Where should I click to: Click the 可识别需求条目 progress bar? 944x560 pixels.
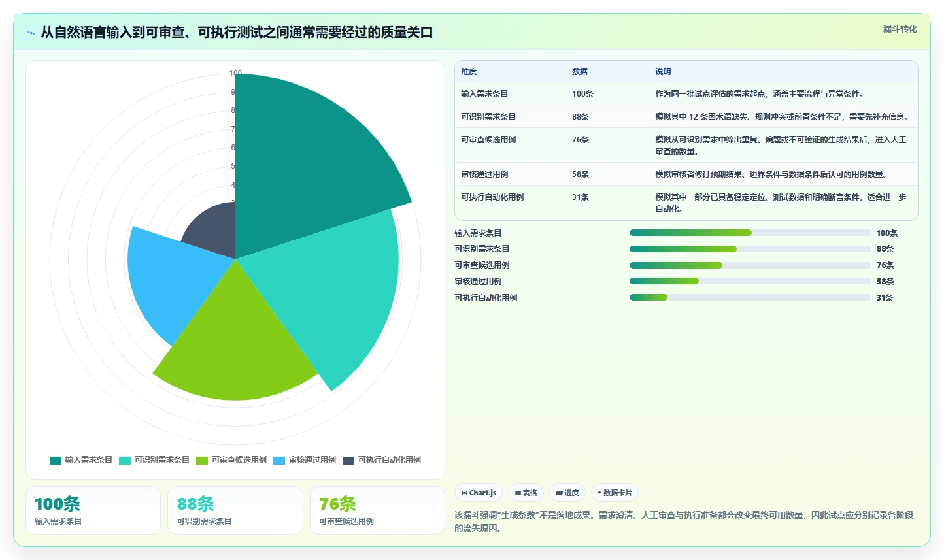click(750, 249)
